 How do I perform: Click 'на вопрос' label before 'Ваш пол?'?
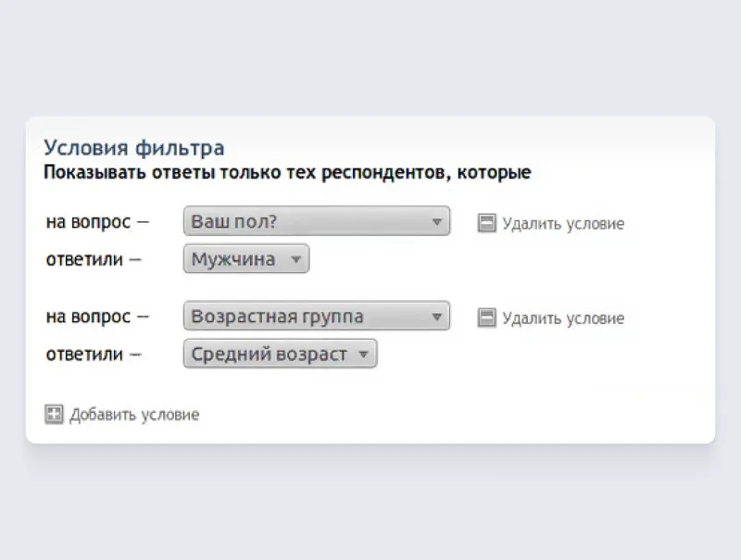(x=88, y=222)
